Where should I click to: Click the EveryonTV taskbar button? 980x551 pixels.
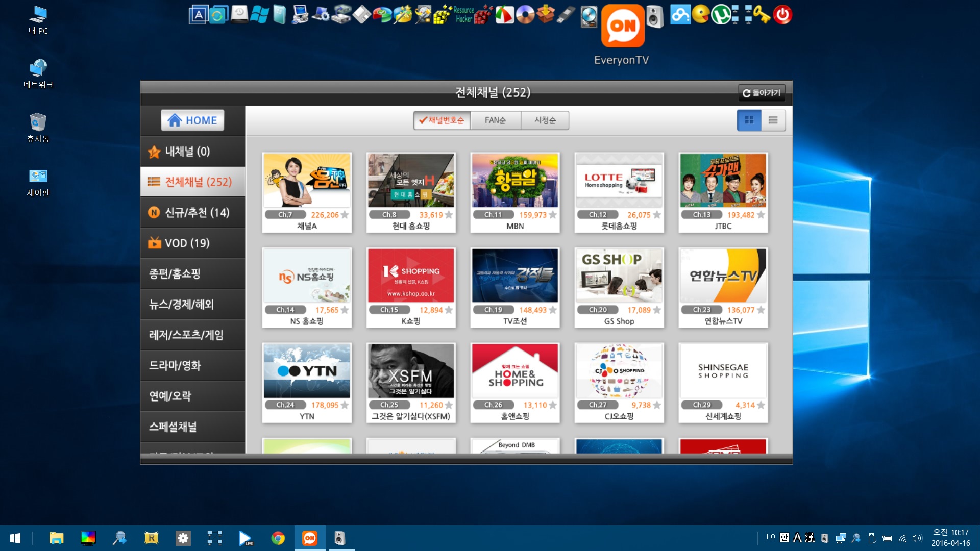click(x=310, y=538)
